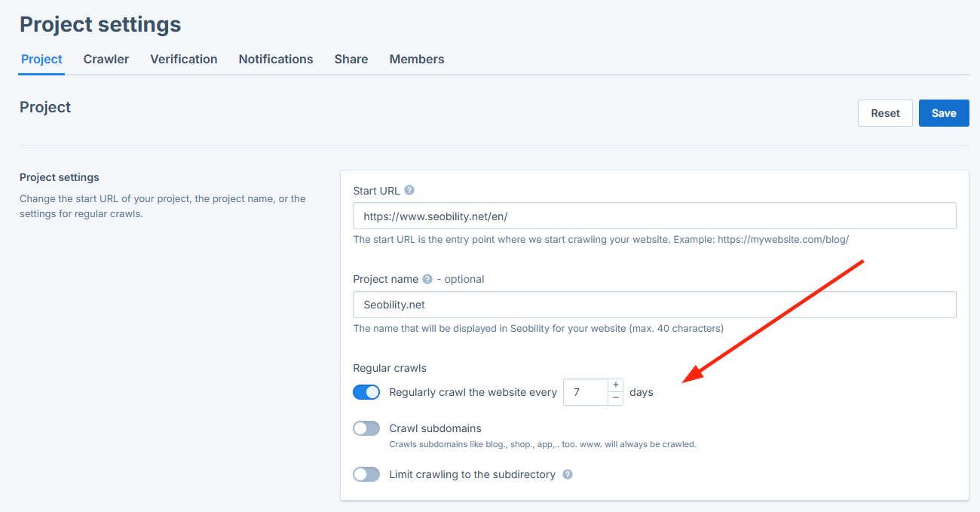Open the Start URL help tooltip icon

tap(409, 191)
